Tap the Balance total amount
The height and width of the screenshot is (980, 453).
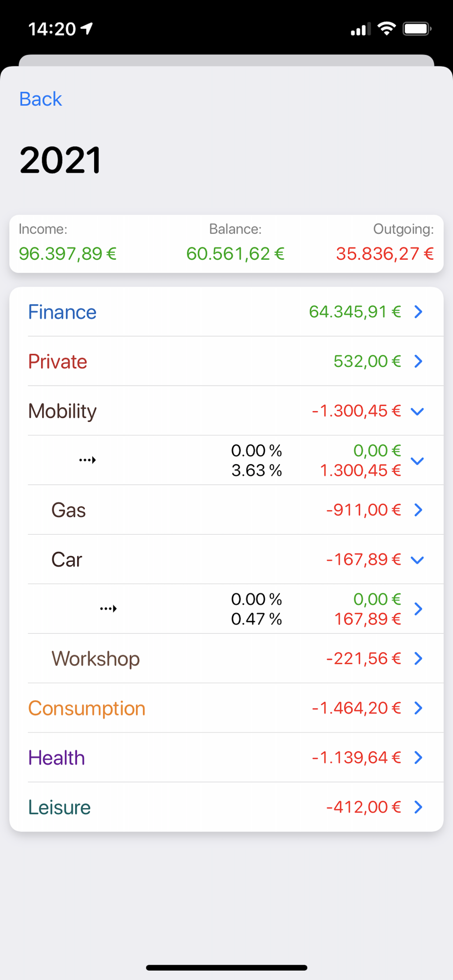point(235,254)
